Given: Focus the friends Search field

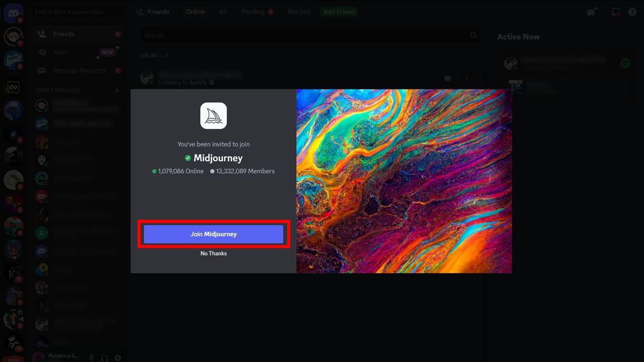Looking at the screenshot, I should point(310,35).
